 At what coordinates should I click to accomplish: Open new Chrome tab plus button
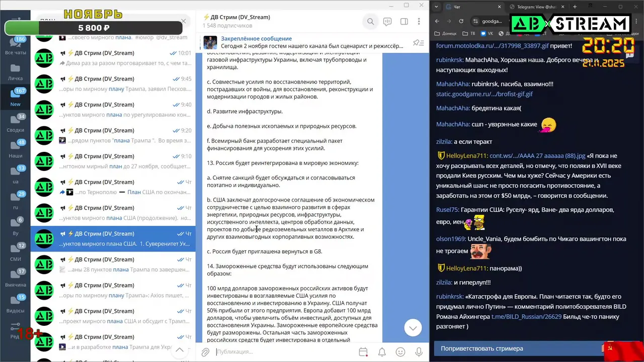pos(575,7)
